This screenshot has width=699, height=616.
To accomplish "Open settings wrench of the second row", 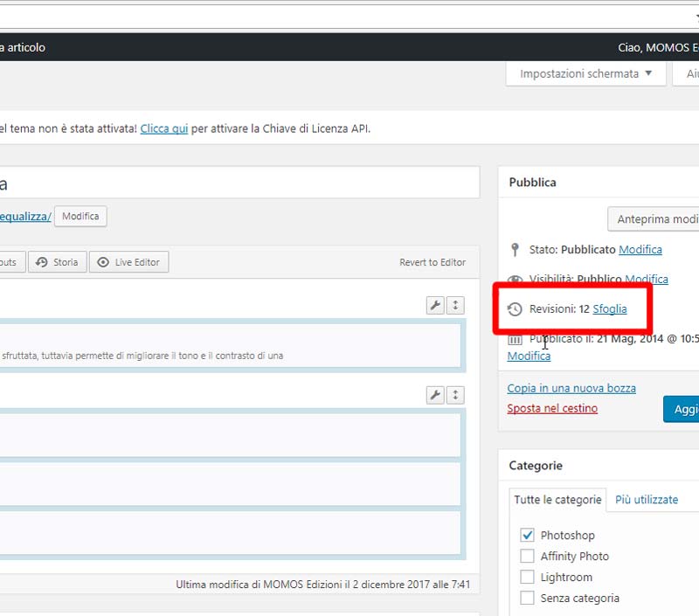I will 435,395.
